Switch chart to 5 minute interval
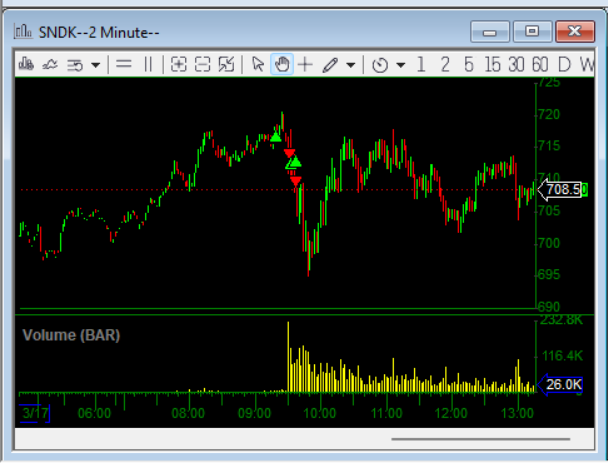The image size is (608, 463). 469,64
